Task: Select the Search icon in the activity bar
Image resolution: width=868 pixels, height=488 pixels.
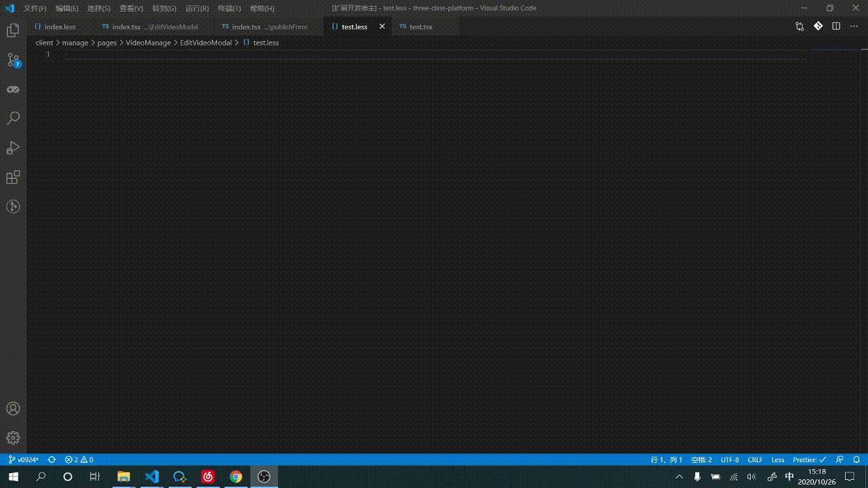Action: tap(13, 118)
